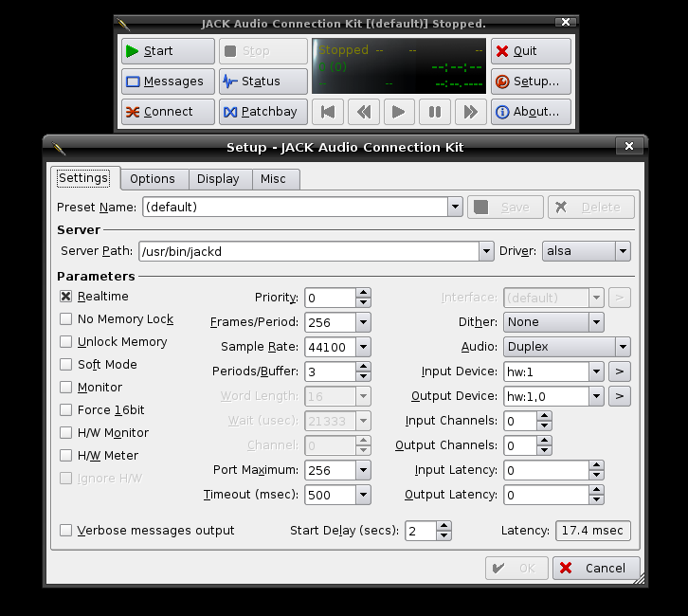This screenshot has height=616, width=688.
Task: Enable No Memory Lock checkbox
Action: [65, 319]
